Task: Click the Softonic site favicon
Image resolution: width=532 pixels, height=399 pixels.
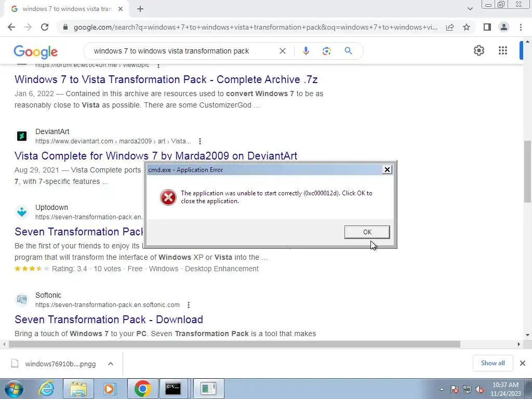Action: coord(22,300)
